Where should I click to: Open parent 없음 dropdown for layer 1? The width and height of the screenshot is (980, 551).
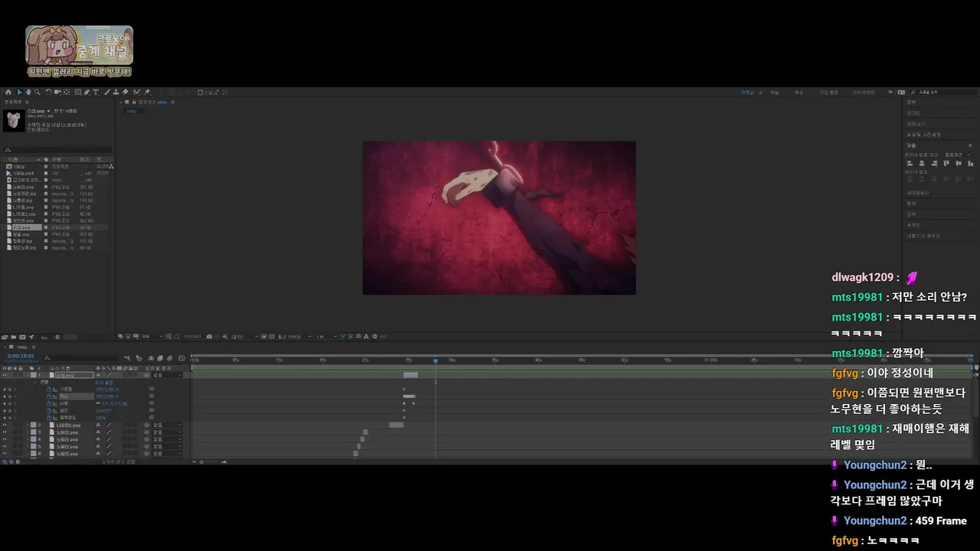167,375
